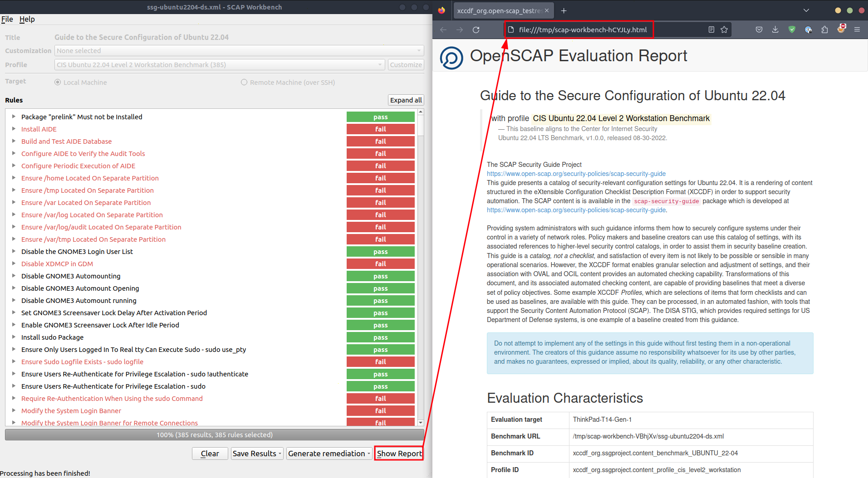Image resolution: width=868 pixels, height=478 pixels.
Task: Toggle Firefox reader view icon
Action: pyautogui.click(x=711, y=30)
